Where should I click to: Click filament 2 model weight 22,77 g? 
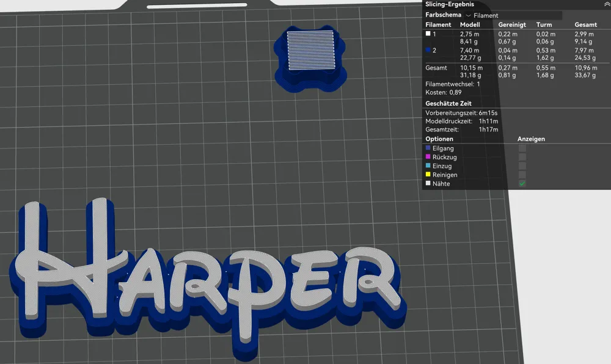coord(470,58)
